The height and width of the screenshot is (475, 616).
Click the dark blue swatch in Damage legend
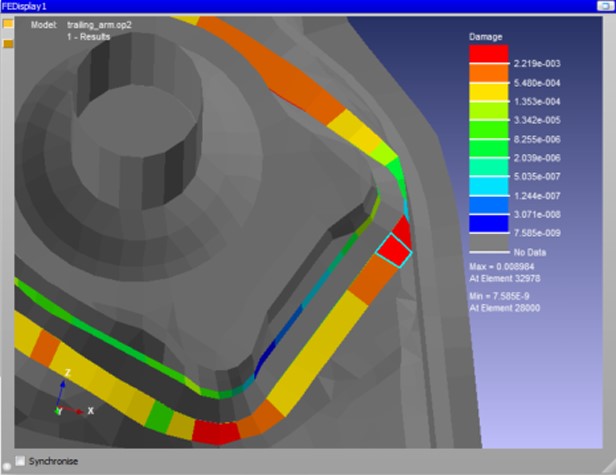(x=489, y=224)
